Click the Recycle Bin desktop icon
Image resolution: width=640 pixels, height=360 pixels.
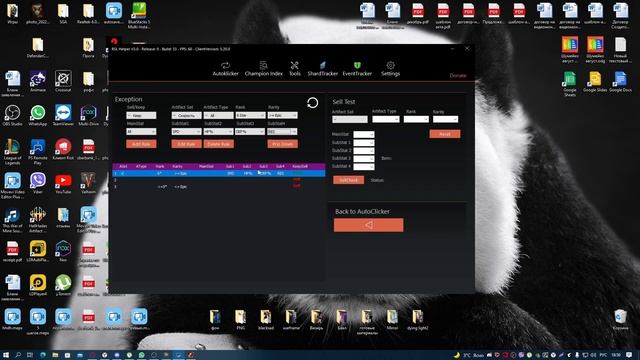(x=620, y=319)
